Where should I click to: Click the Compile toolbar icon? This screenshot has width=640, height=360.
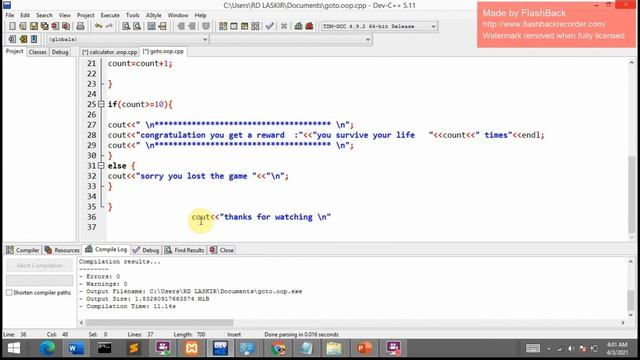click(x=223, y=26)
